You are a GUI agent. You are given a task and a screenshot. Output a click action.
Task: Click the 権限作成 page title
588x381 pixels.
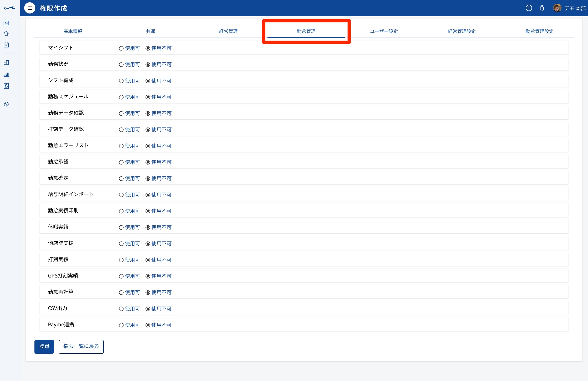click(53, 8)
